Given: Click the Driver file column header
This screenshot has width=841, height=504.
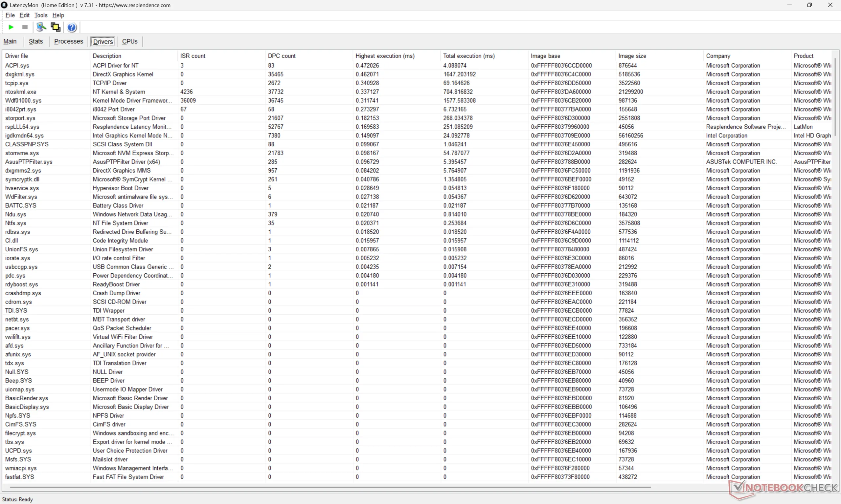Looking at the screenshot, I should [x=16, y=56].
